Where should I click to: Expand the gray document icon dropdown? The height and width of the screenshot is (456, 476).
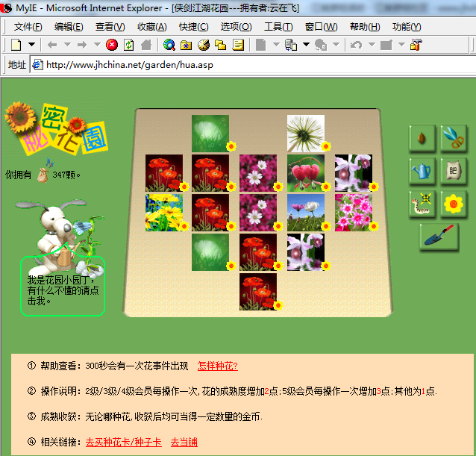tap(276, 45)
